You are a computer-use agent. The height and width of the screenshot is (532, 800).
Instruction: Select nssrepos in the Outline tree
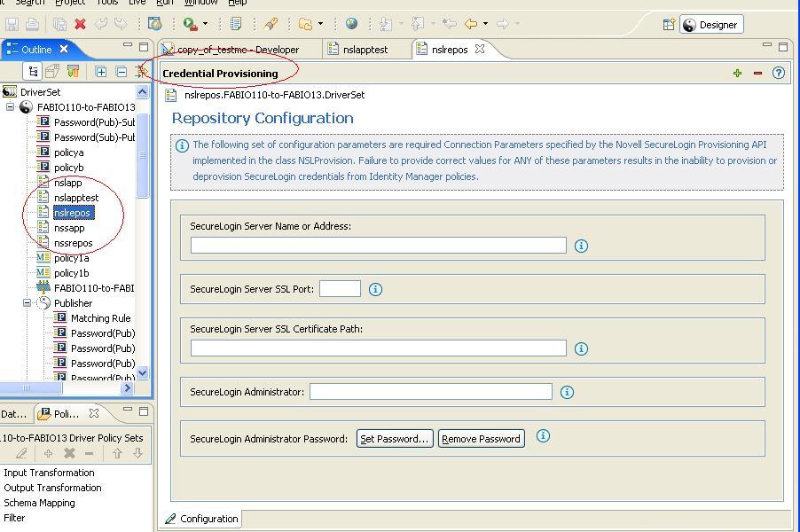[73, 243]
